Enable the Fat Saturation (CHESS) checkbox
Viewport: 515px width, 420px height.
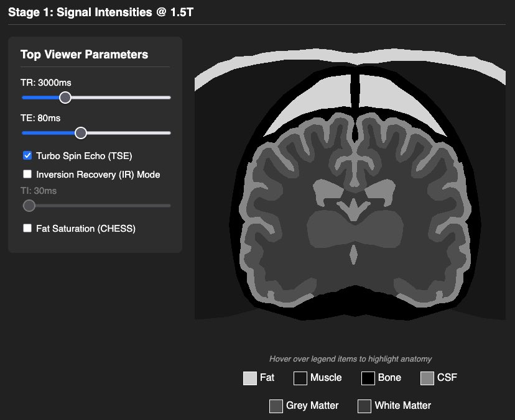27,228
